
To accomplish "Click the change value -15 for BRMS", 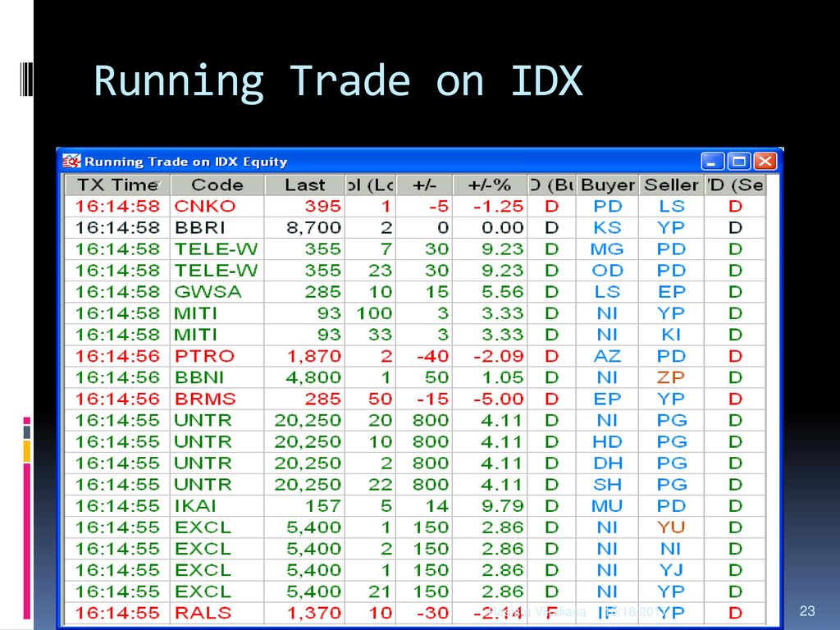I will pos(432,399).
